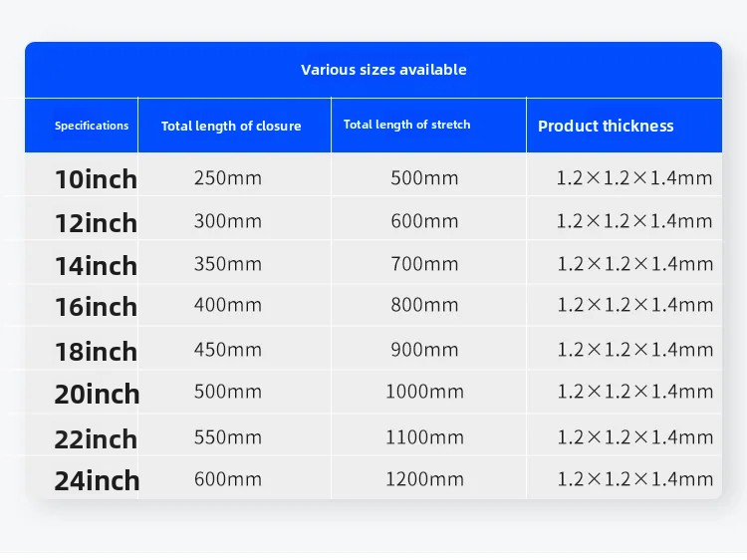747x560 pixels.
Task: Click the Specifications column header
Action: click(x=92, y=126)
